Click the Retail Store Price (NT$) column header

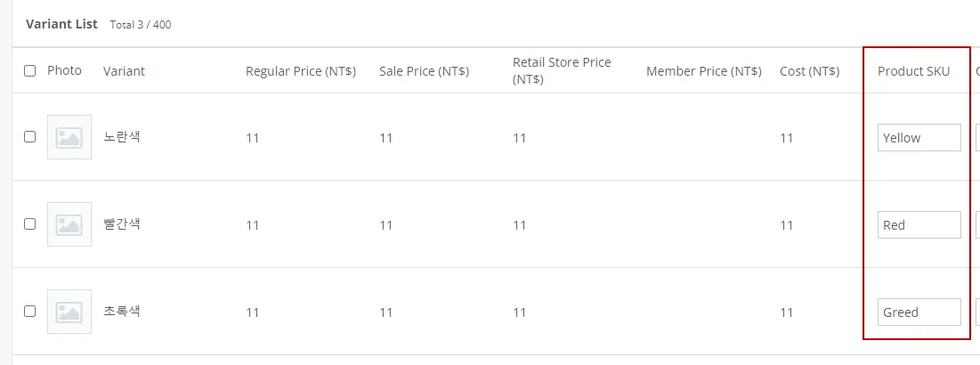tap(562, 70)
